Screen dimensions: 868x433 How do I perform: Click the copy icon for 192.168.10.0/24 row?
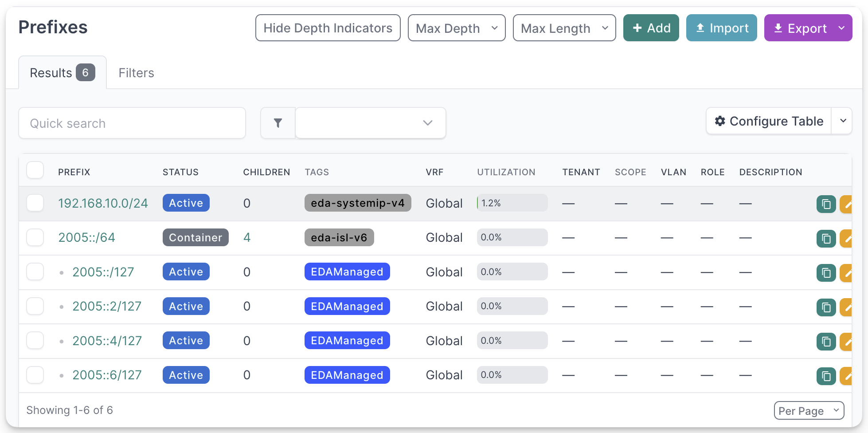tap(826, 204)
